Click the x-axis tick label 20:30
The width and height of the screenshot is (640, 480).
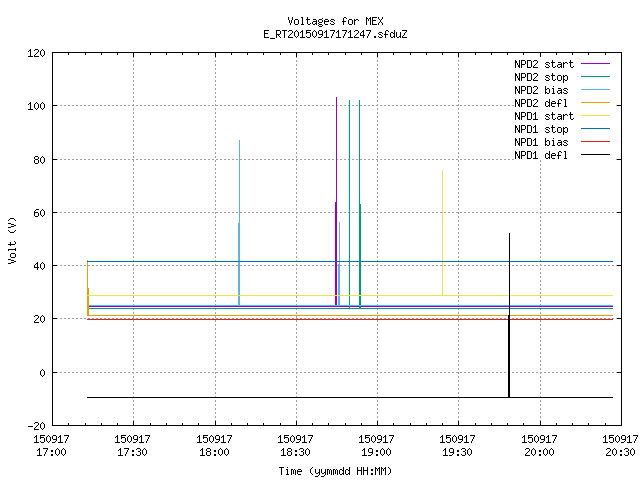coord(620,452)
